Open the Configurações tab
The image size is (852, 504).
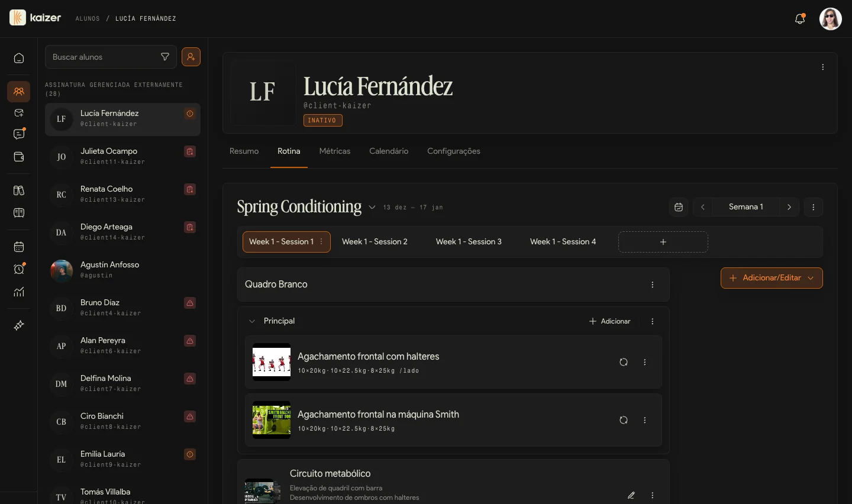(454, 151)
